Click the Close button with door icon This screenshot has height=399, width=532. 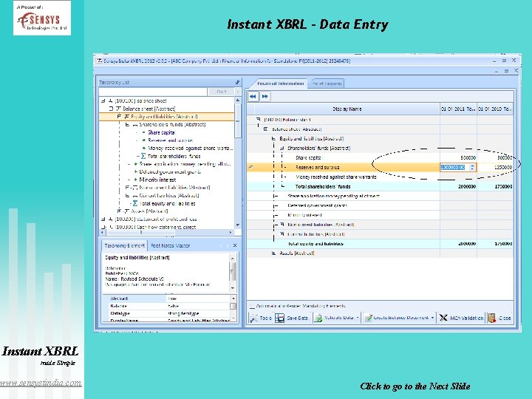(499, 318)
